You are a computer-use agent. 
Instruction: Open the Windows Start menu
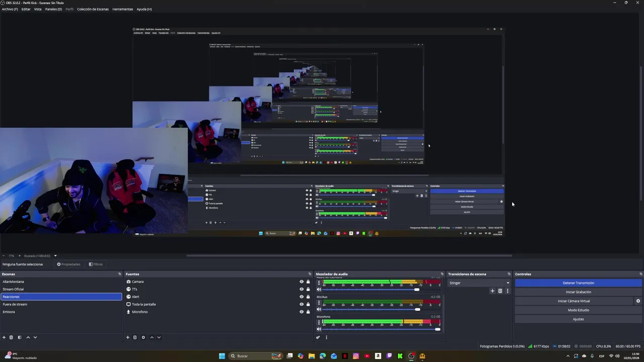coord(222,356)
